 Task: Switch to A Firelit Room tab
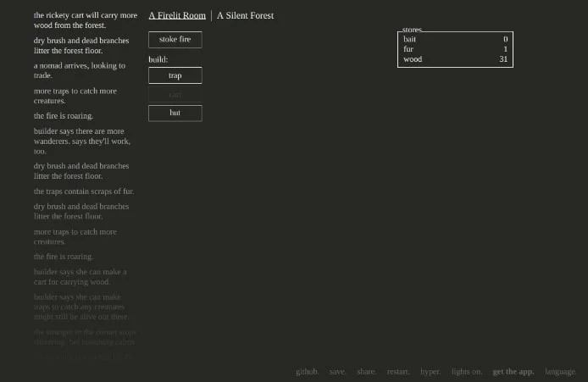[x=177, y=15]
